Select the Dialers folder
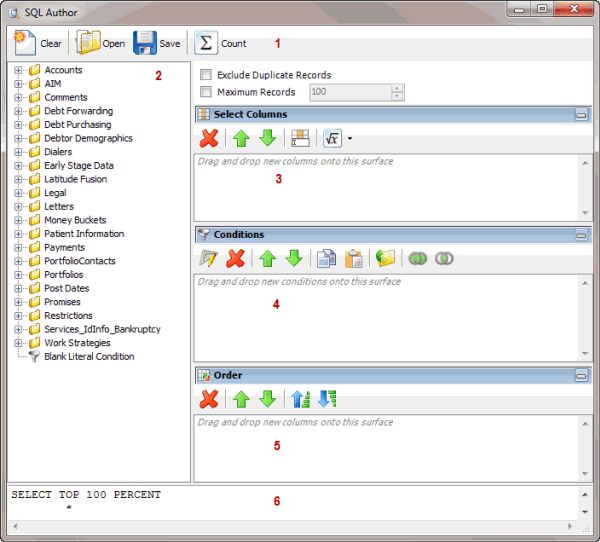This screenshot has width=600, height=542. (x=58, y=152)
